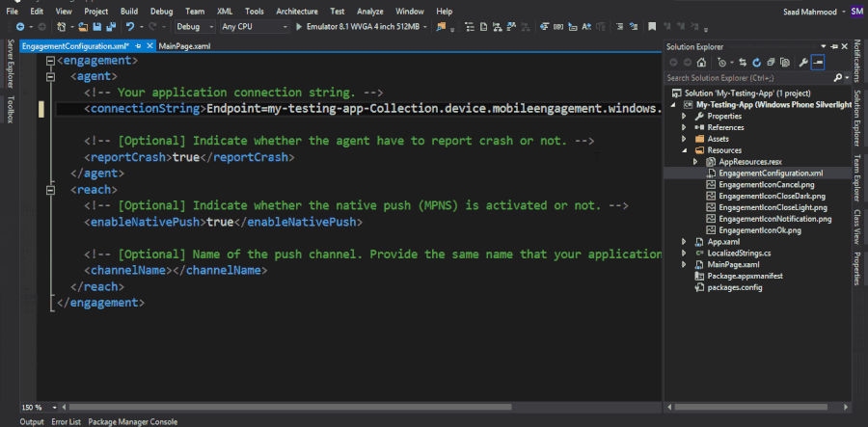
Task: Open the File menu
Action: point(12,11)
